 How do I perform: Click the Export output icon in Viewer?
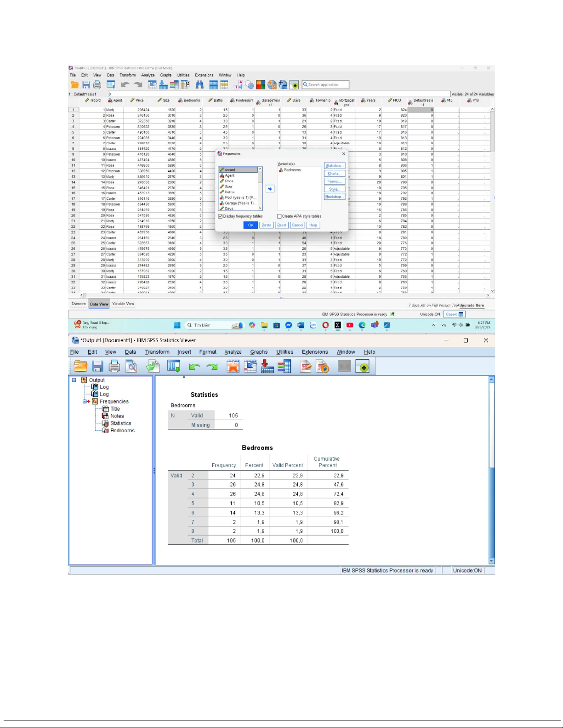153,367
